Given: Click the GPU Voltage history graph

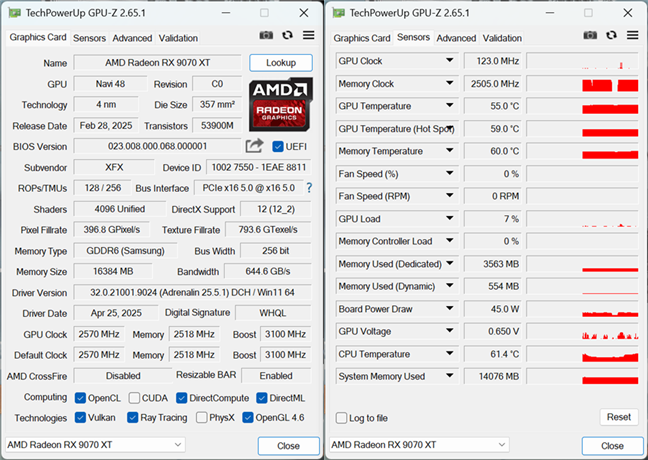Looking at the screenshot, I should pos(583,331).
